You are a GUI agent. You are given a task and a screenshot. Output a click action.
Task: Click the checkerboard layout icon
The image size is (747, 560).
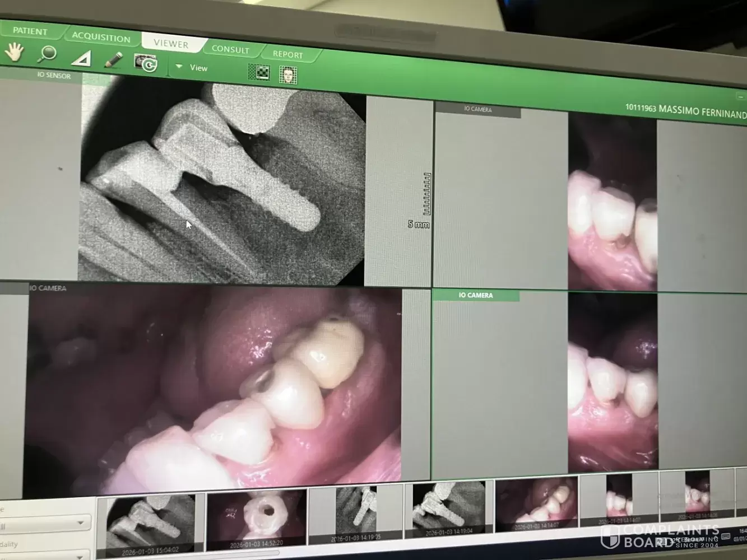coord(259,72)
